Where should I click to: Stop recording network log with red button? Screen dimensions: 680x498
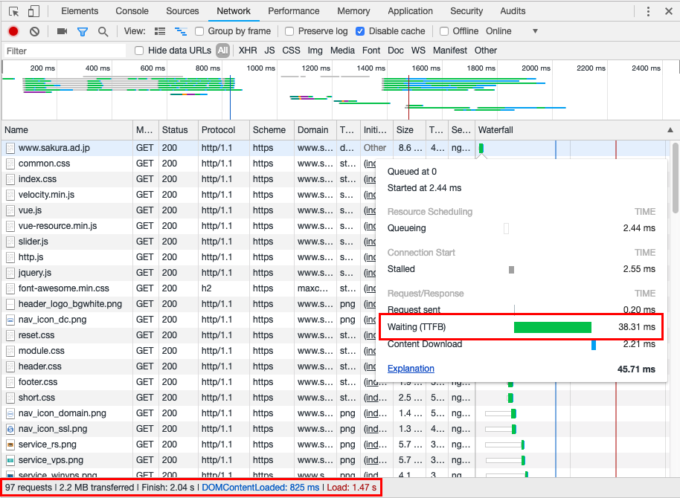coord(14,31)
